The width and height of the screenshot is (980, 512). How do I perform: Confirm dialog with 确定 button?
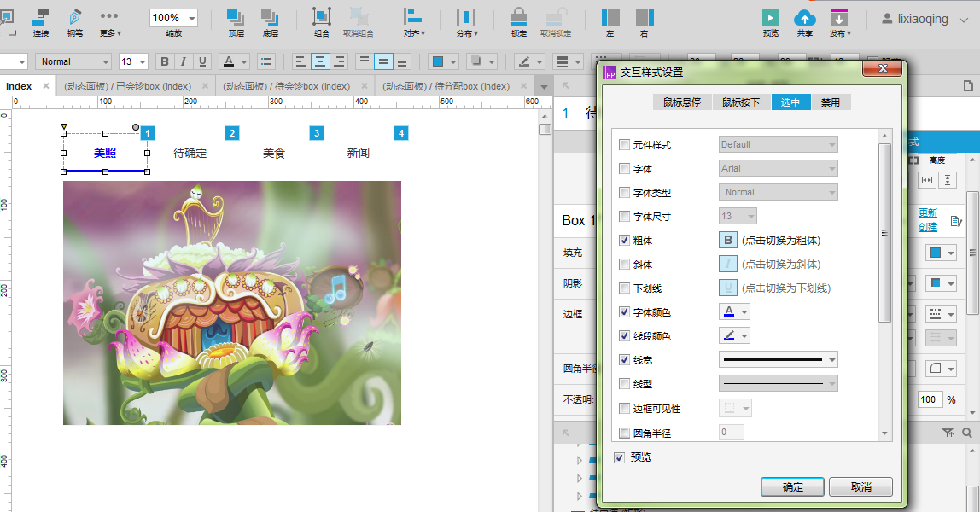792,487
